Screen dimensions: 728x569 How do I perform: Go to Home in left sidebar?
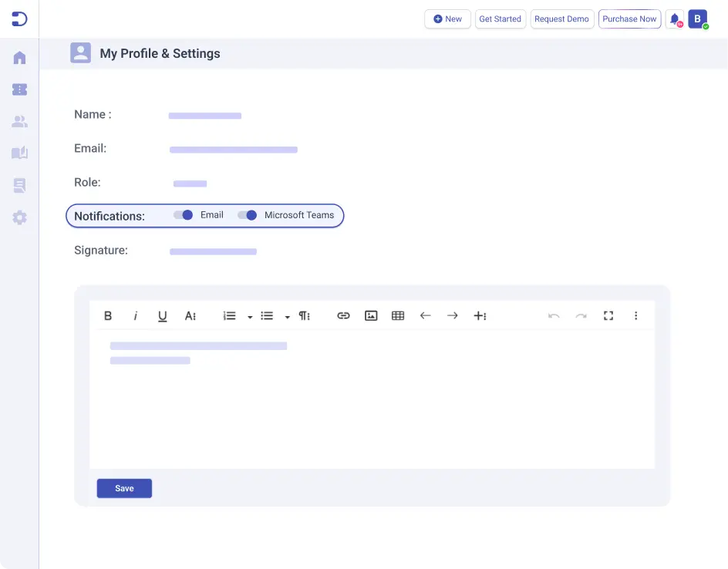coord(19,58)
